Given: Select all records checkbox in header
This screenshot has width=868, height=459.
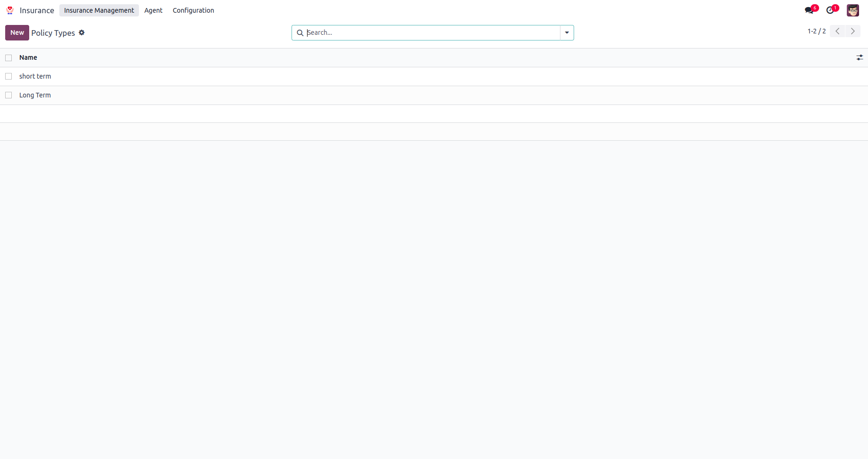Looking at the screenshot, I should tap(8, 58).
